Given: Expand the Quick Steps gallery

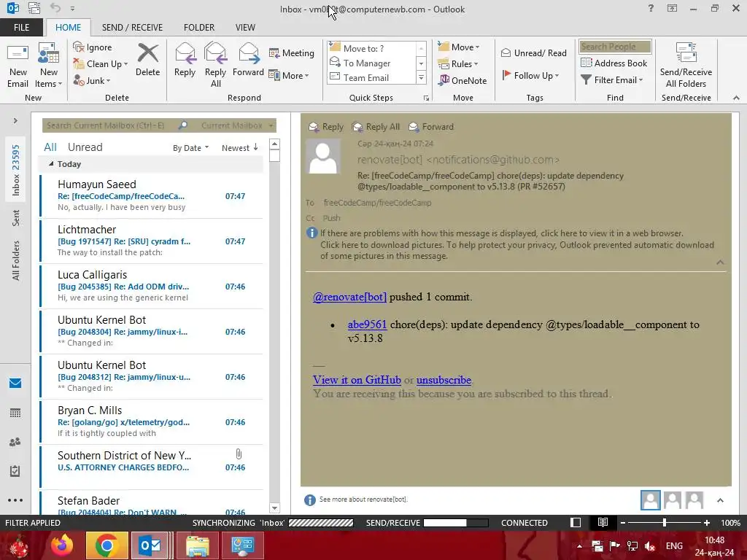Looking at the screenshot, I should (421, 77).
